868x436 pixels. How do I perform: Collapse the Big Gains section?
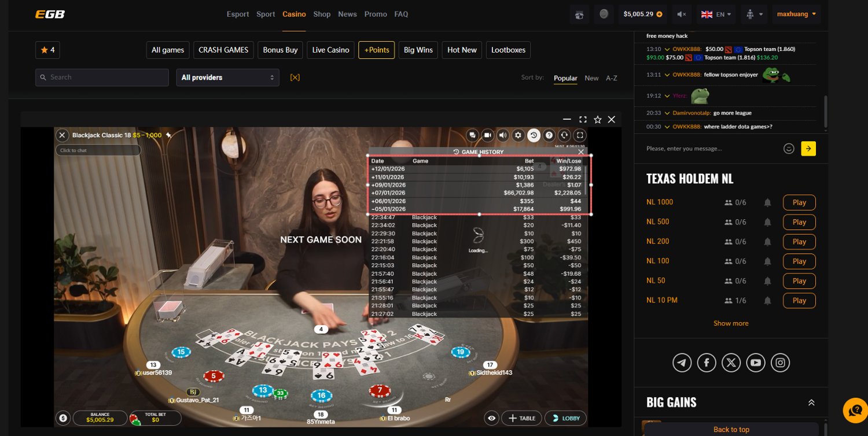(811, 402)
